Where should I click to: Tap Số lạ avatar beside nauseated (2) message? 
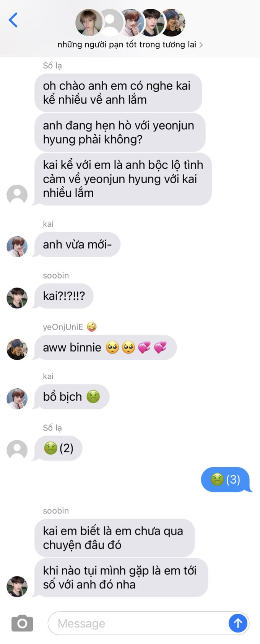tap(17, 450)
